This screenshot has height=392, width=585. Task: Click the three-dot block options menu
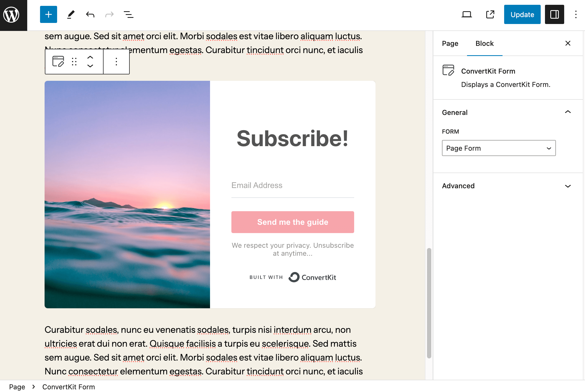point(116,62)
